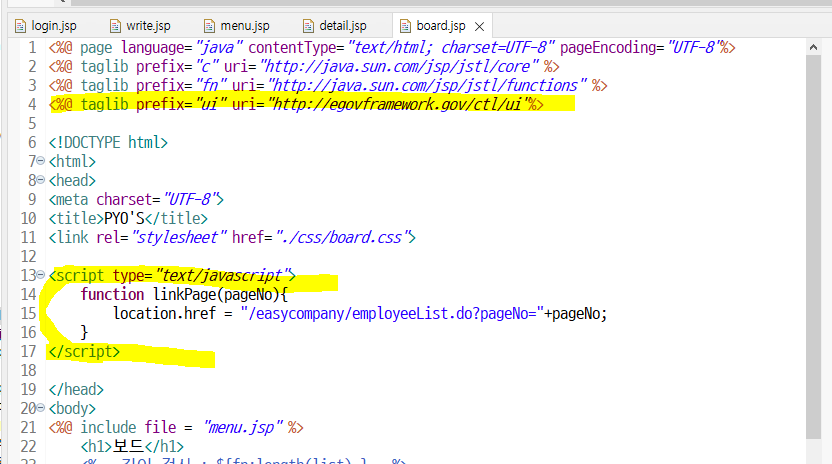Screen dimensions: 832x464
Task: Collapse the html tag fold on line 7
Action: point(41,161)
